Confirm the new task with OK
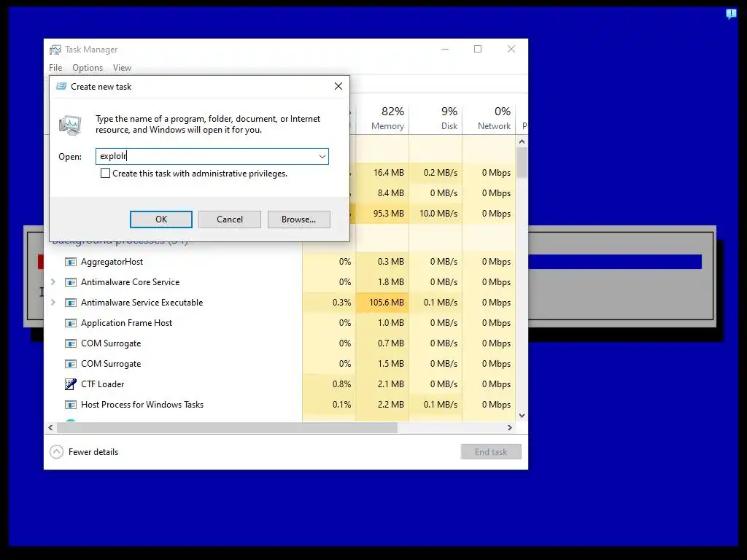This screenshot has width=747, height=560. [161, 219]
